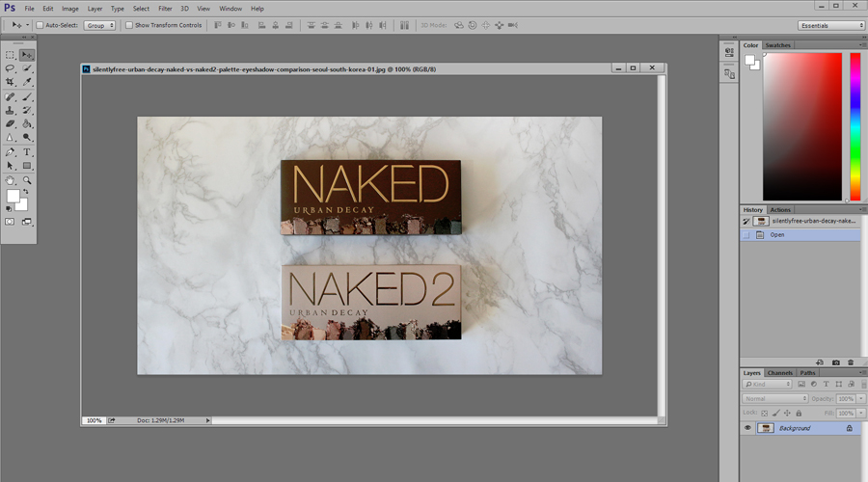Select the Crop tool
This screenshot has width=868, height=482.
[x=11, y=82]
